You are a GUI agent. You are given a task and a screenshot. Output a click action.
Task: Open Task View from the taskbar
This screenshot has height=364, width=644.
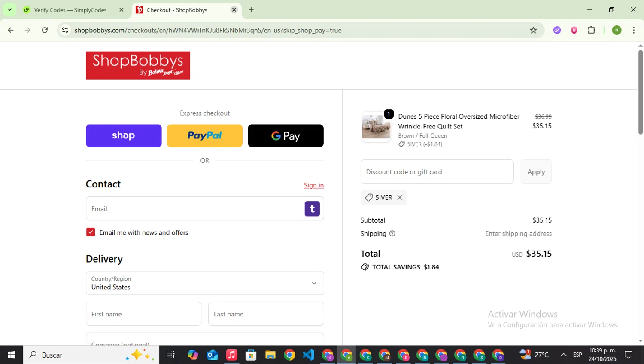(170, 355)
